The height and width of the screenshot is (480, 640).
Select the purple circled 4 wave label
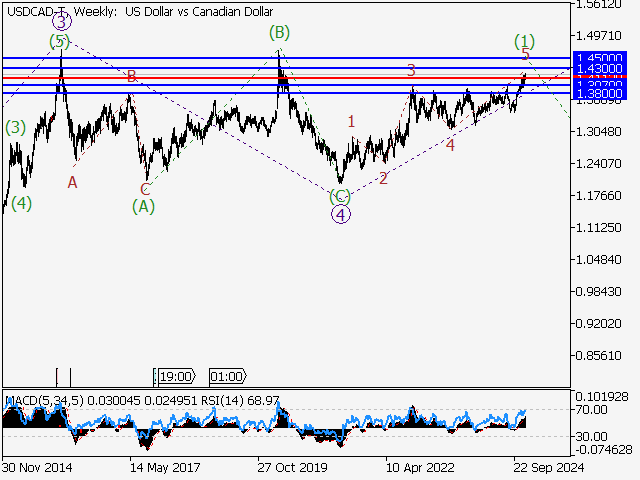341,214
